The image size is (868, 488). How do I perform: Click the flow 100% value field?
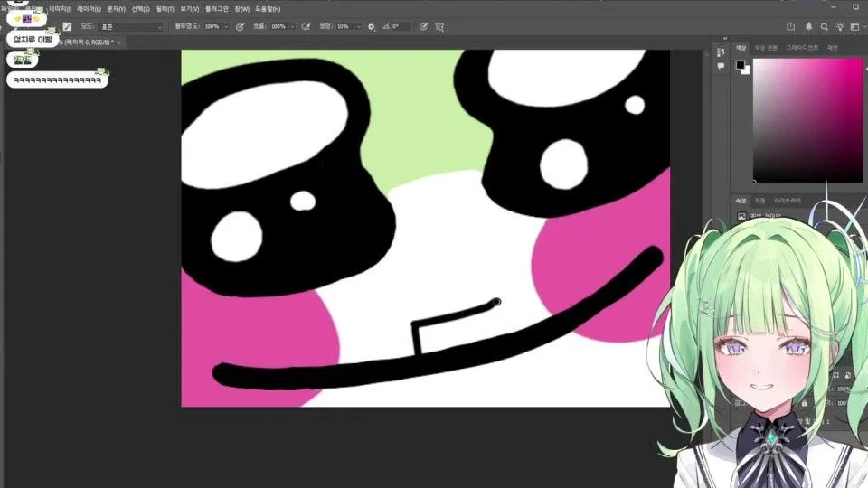[x=278, y=26]
